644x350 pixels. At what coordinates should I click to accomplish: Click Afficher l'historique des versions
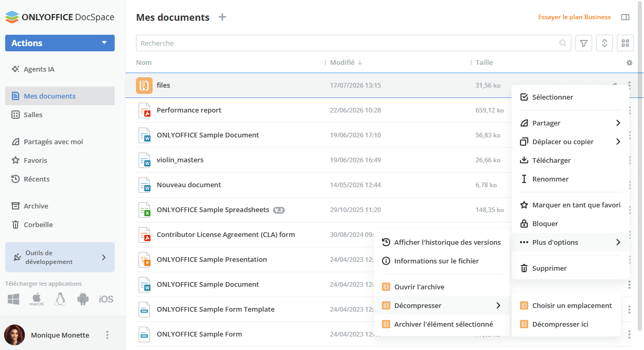coord(442,242)
